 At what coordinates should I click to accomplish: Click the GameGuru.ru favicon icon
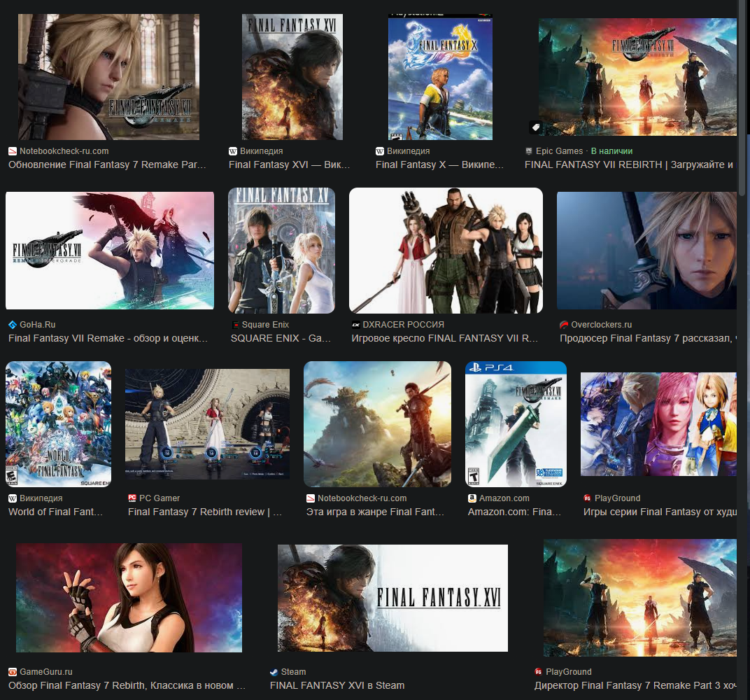coord(13,672)
